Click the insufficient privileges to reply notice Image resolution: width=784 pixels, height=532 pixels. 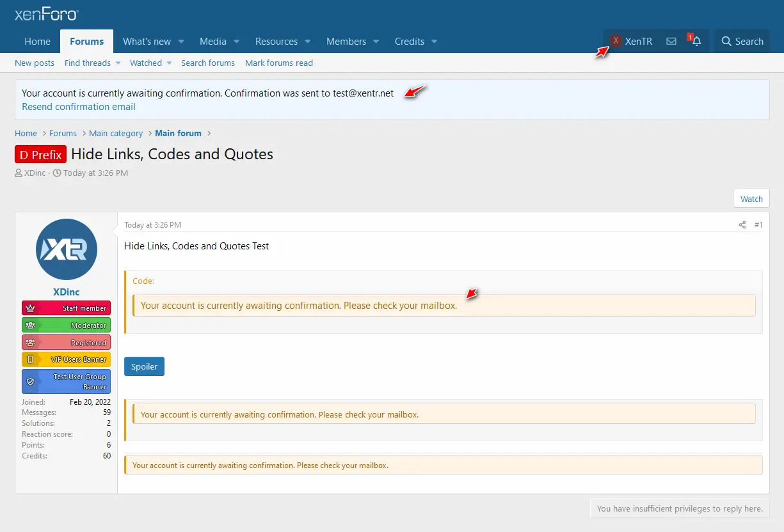click(x=680, y=508)
